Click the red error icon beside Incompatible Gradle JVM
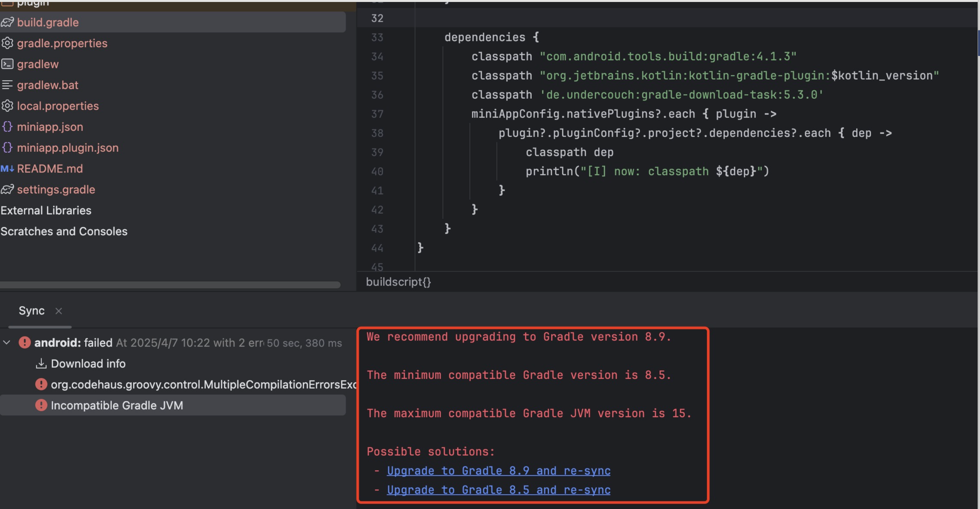 (x=41, y=405)
